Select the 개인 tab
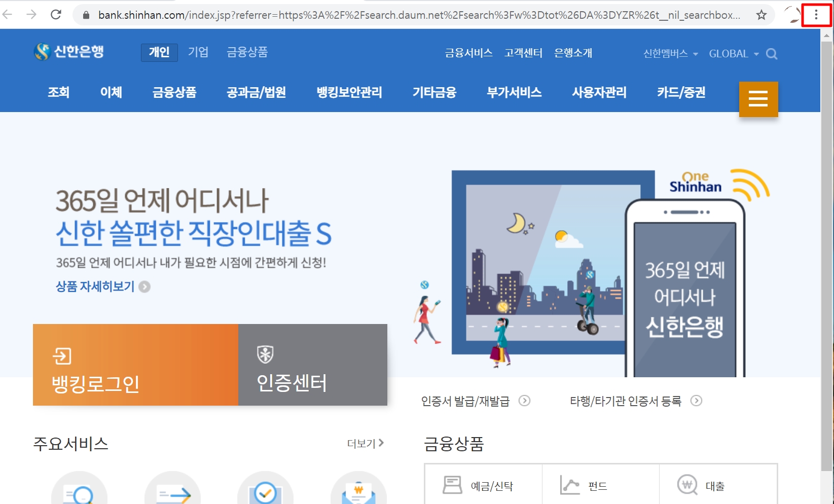The image size is (834, 504). 159,52
